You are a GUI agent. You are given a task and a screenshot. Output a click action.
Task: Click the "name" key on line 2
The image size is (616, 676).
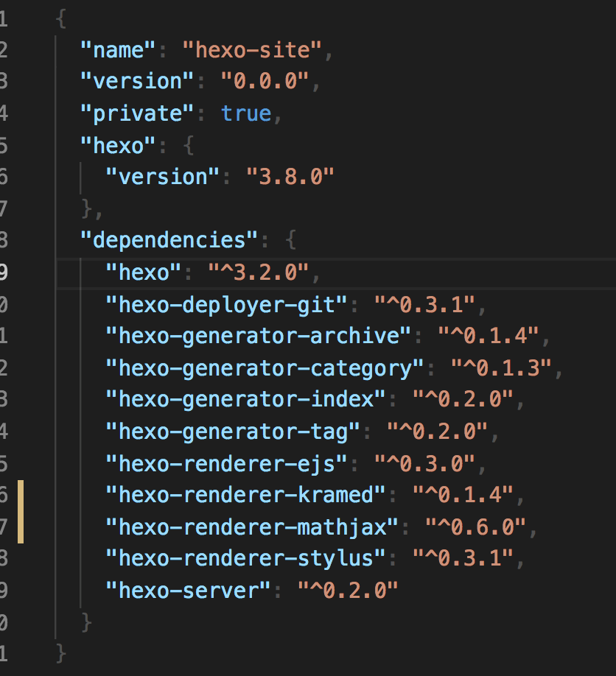tap(118, 51)
